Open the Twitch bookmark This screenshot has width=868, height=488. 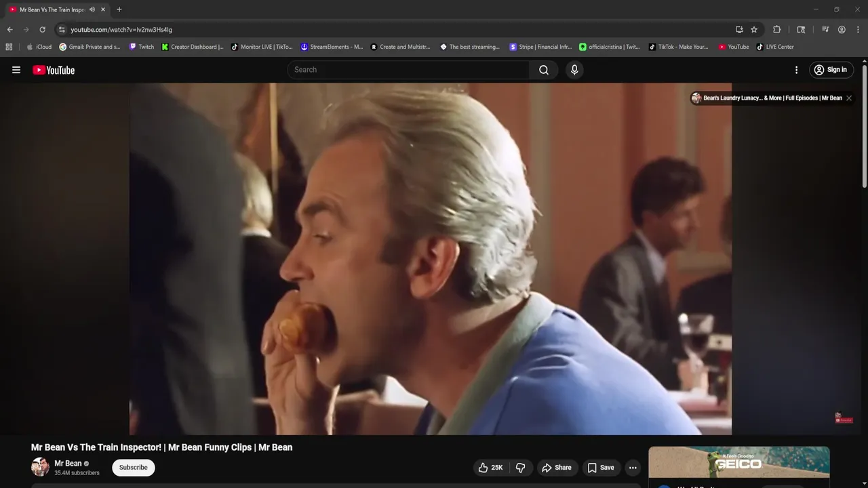click(142, 47)
